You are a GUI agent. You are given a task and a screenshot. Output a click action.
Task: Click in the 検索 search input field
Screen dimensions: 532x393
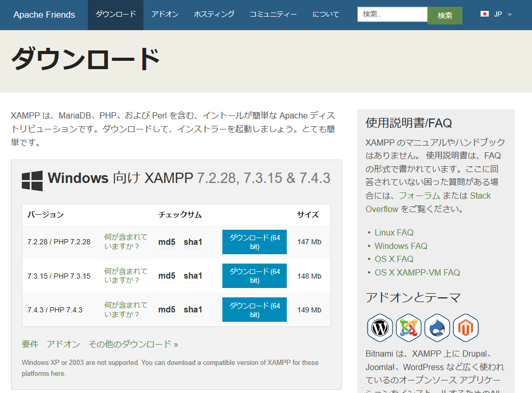click(392, 15)
